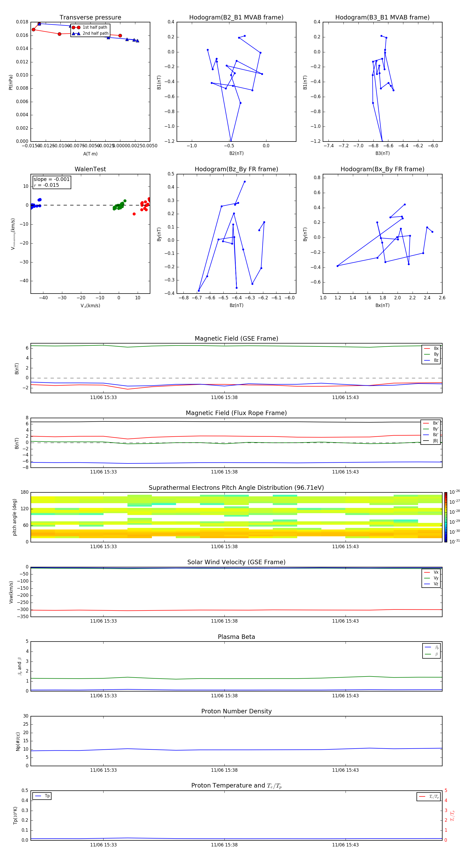Click '11/06 15:38' tick under Plasma Beta panel
This screenshot has width=473, height=868.
click(x=224, y=695)
